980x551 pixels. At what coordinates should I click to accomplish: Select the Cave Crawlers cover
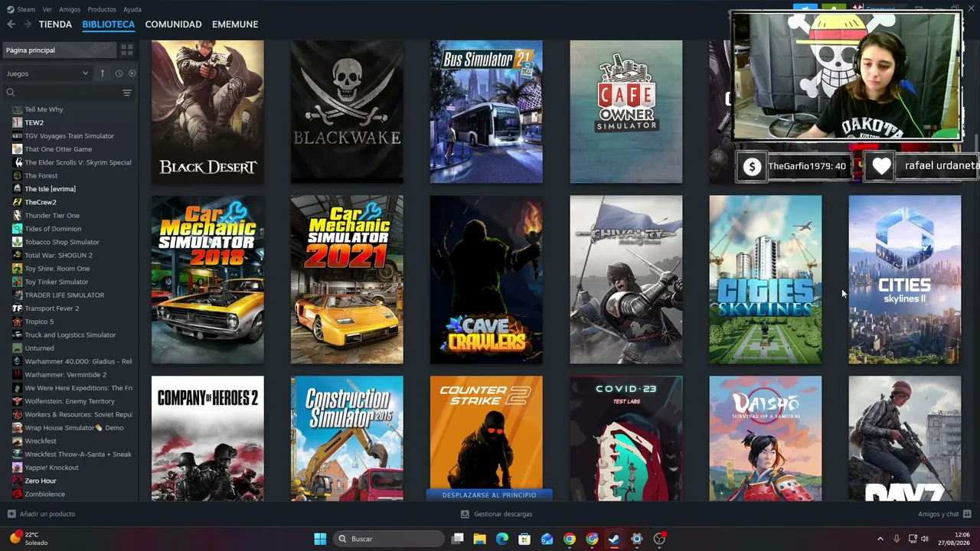(x=486, y=279)
